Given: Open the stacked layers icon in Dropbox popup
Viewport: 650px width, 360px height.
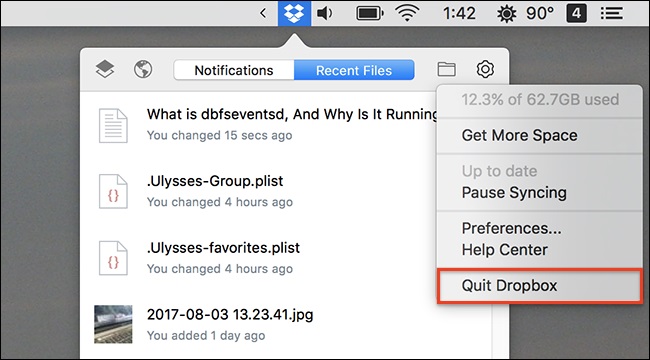Looking at the screenshot, I should coord(105,69).
